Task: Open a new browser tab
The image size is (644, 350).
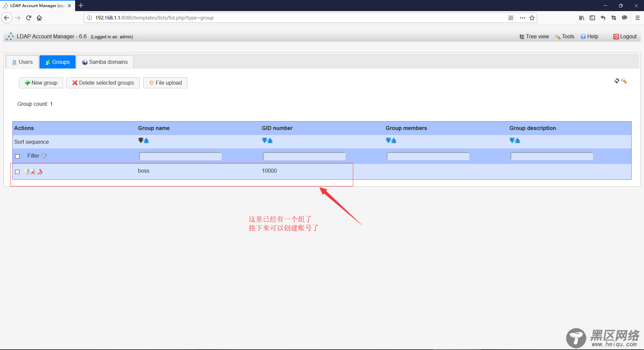Action: [81, 5]
